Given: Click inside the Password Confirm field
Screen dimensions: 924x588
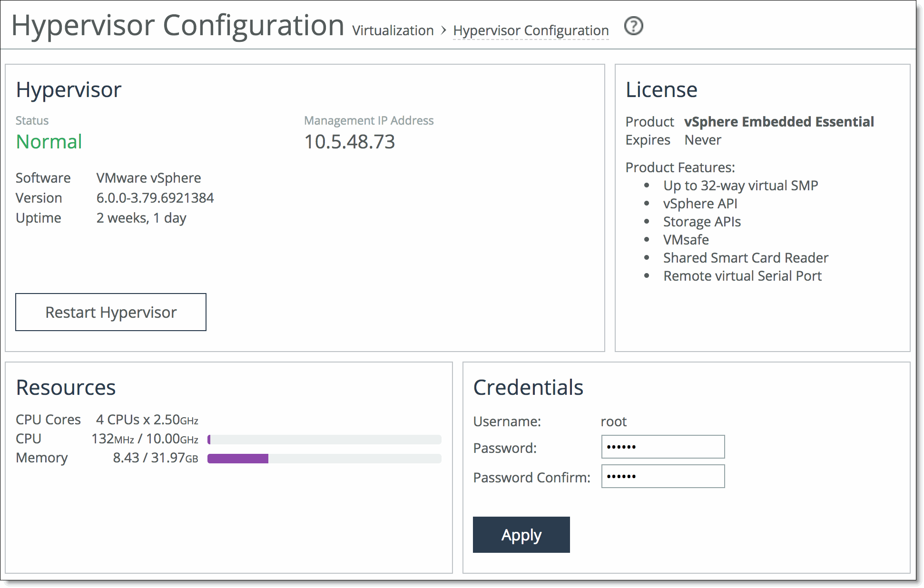Looking at the screenshot, I should (x=662, y=476).
